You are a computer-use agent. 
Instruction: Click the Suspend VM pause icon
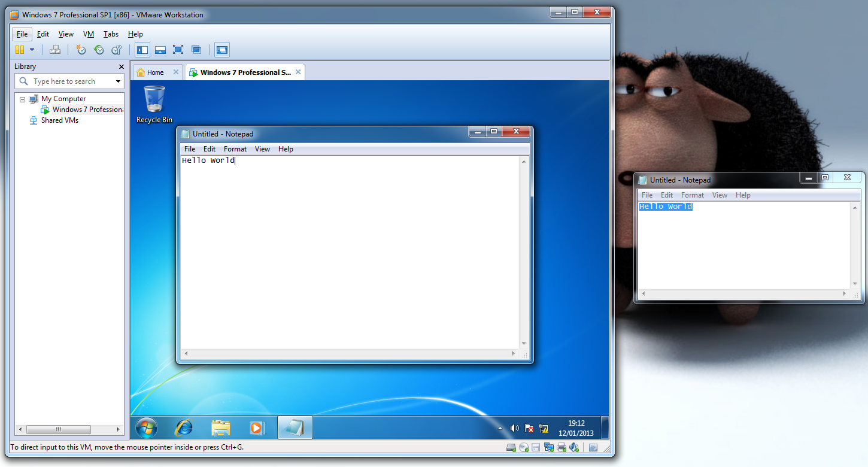(x=20, y=50)
